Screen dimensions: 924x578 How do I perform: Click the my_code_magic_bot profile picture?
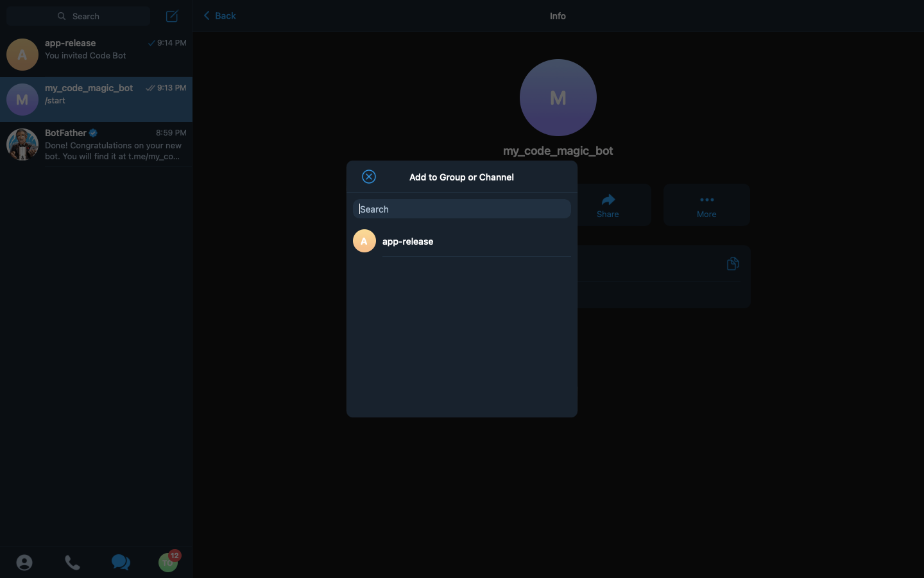click(558, 98)
